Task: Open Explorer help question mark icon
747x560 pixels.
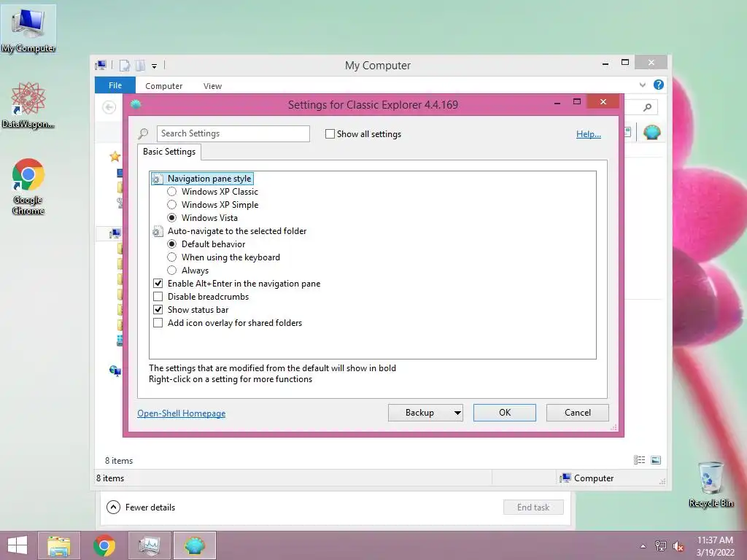Action: [x=659, y=85]
